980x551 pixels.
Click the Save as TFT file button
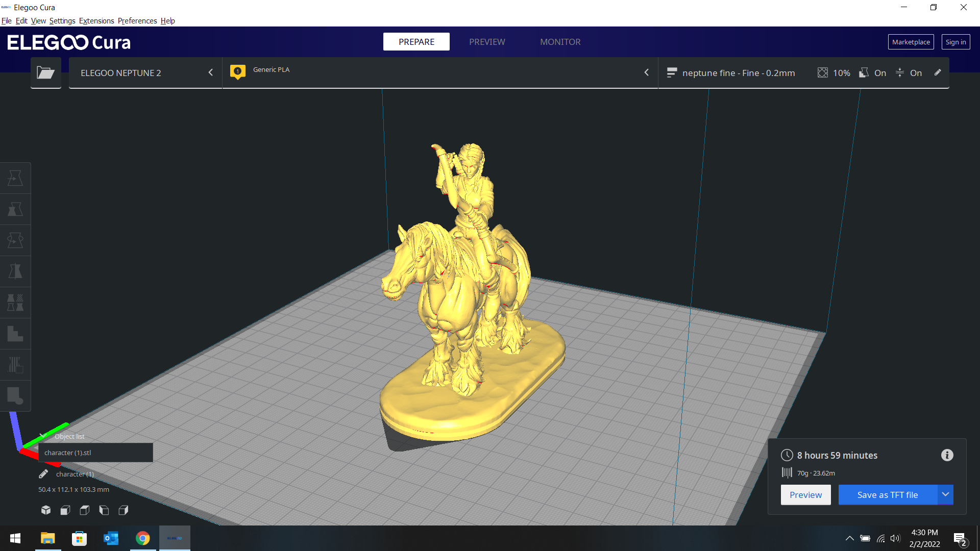[888, 495]
